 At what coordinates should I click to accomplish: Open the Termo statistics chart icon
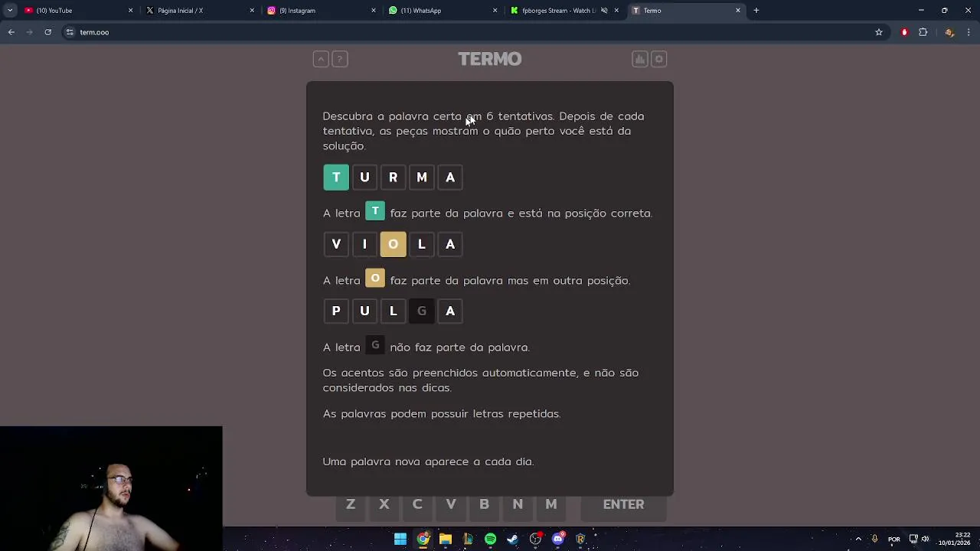(x=639, y=59)
